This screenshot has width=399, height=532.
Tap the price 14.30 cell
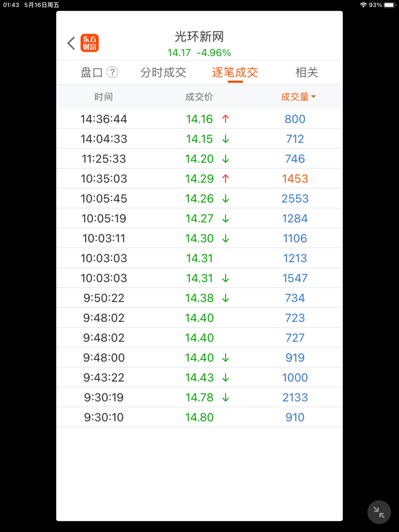pyautogui.click(x=199, y=238)
